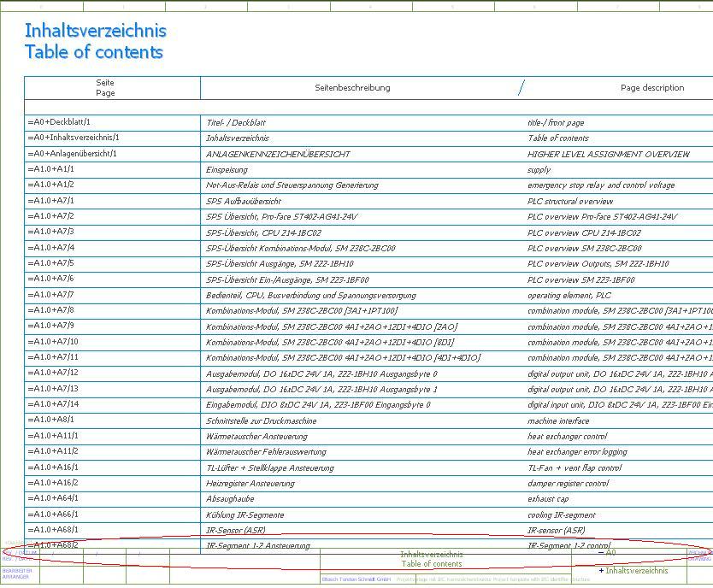Viewport: 713px width, 588px height.
Task: Select the 'Absaughaube' description
Action: [230, 499]
